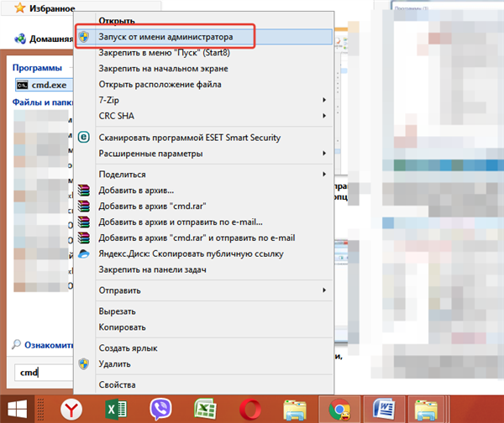The height and width of the screenshot is (423, 504).
Task: Open the CRC SHA menu entry
Action: point(204,116)
